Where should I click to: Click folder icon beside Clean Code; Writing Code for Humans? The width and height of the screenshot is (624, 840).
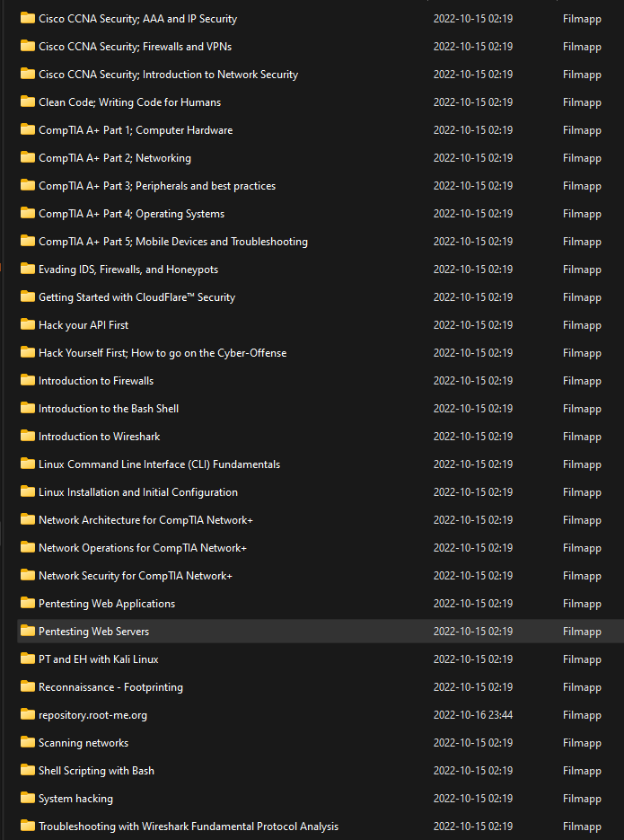pos(28,102)
